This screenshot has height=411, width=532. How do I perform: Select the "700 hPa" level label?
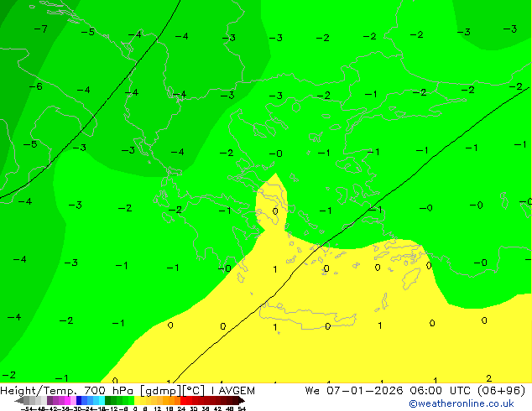(x=108, y=391)
